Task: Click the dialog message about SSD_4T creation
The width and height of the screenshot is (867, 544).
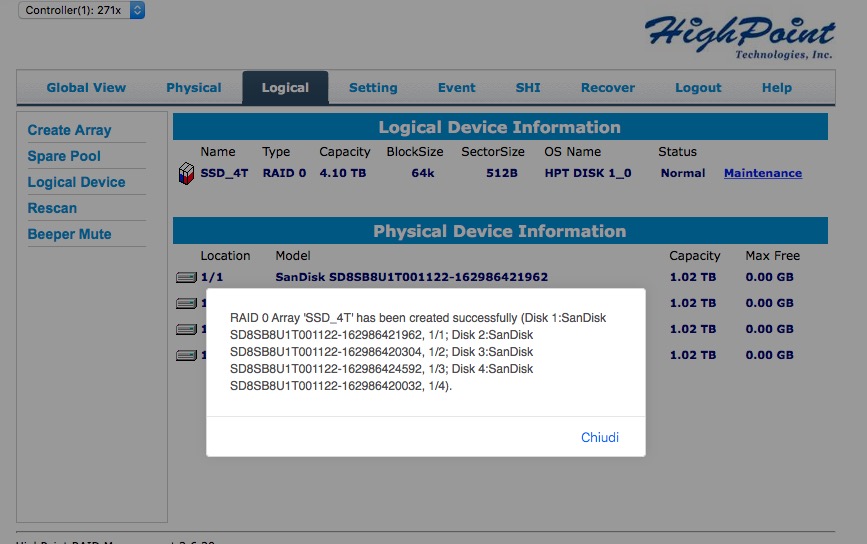Action: click(x=418, y=352)
